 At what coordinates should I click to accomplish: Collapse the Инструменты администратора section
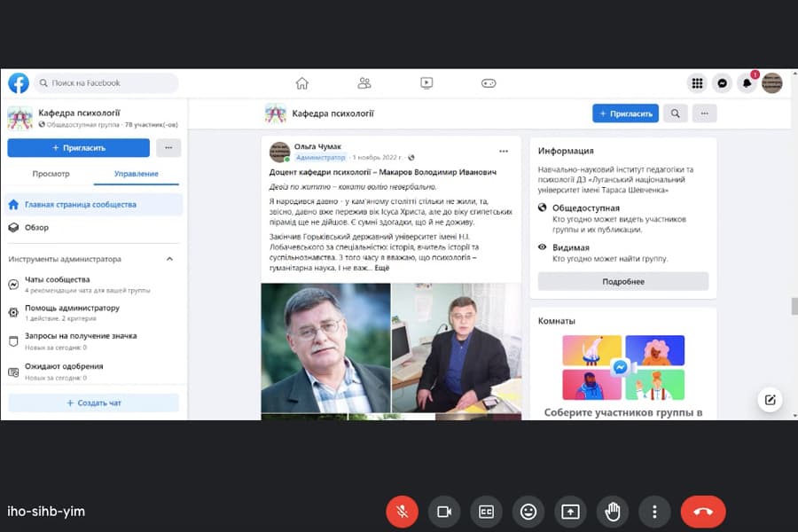point(170,259)
